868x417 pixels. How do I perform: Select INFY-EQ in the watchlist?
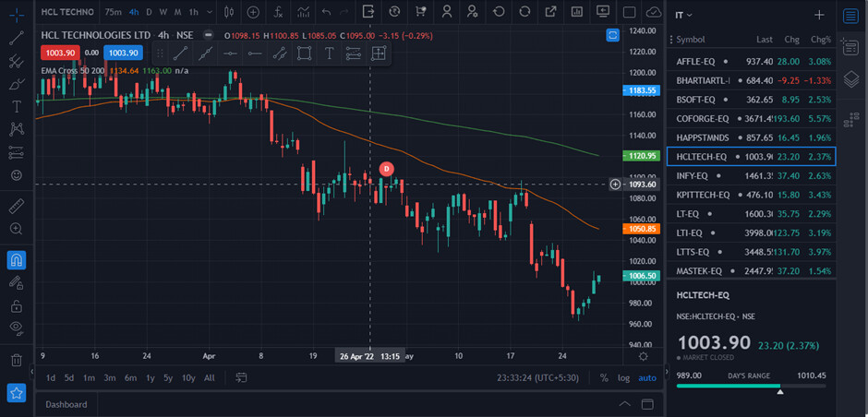pos(752,176)
